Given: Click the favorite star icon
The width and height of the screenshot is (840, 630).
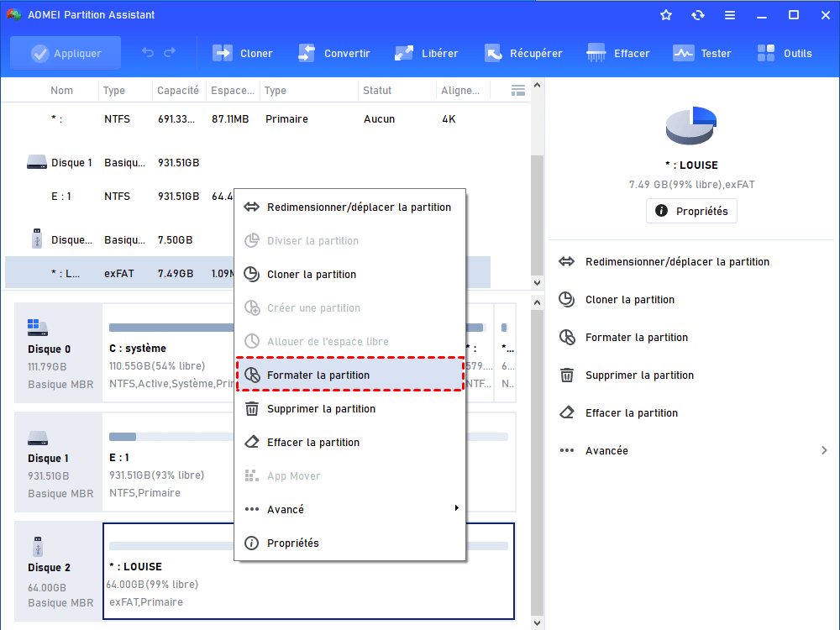Looking at the screenshot, I should tap(666, 15).
